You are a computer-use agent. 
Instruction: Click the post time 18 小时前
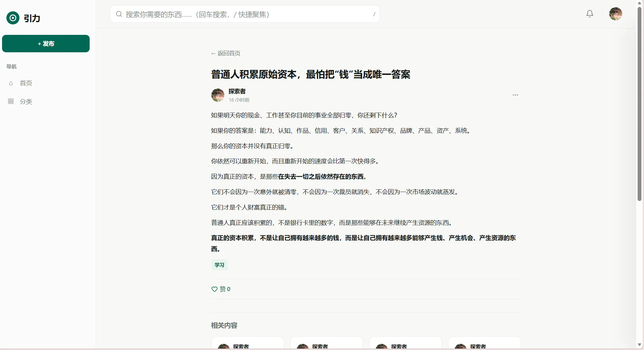[x=239, y=100]
